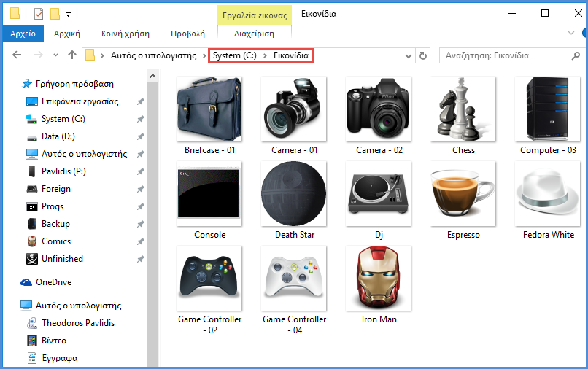Click the New folder icon in quick access toolbar
This screenshot has width=588, height=369.
pyautogui.click(x=55, y=14)
